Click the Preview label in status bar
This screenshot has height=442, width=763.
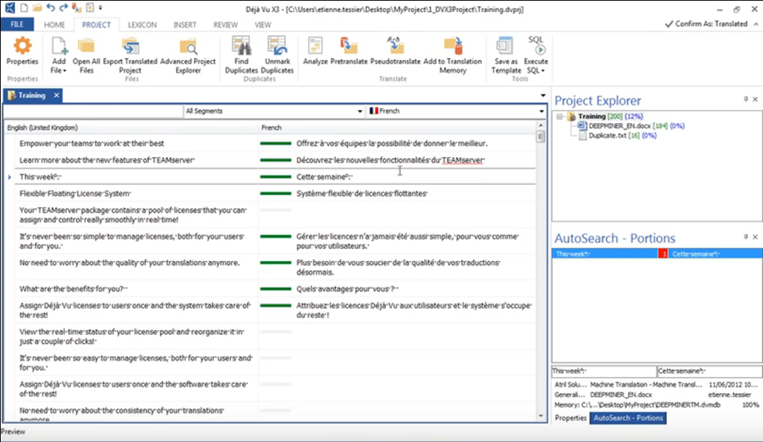pyautogui.click(x=13, y=432)
